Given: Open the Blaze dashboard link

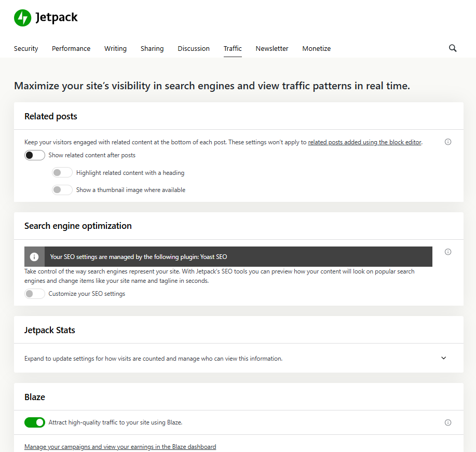Looking at the screenshot, I should click(120, 446).
